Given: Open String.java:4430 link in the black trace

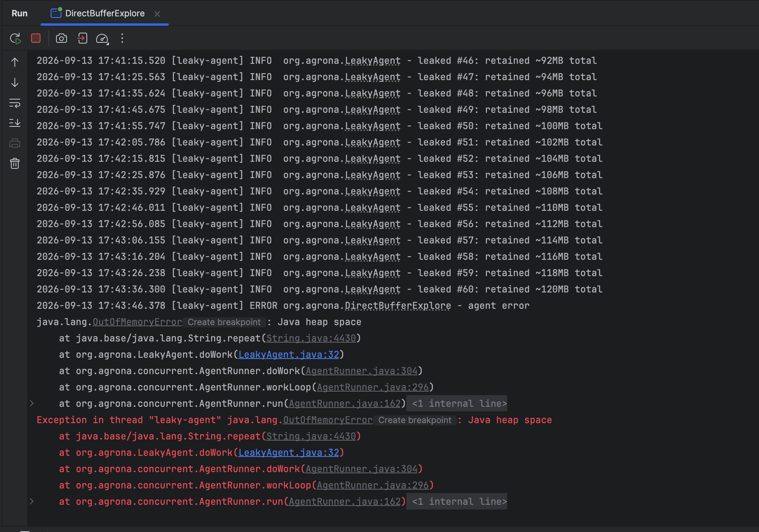Looking at the screenshot, I should click(x=311, y=338).
